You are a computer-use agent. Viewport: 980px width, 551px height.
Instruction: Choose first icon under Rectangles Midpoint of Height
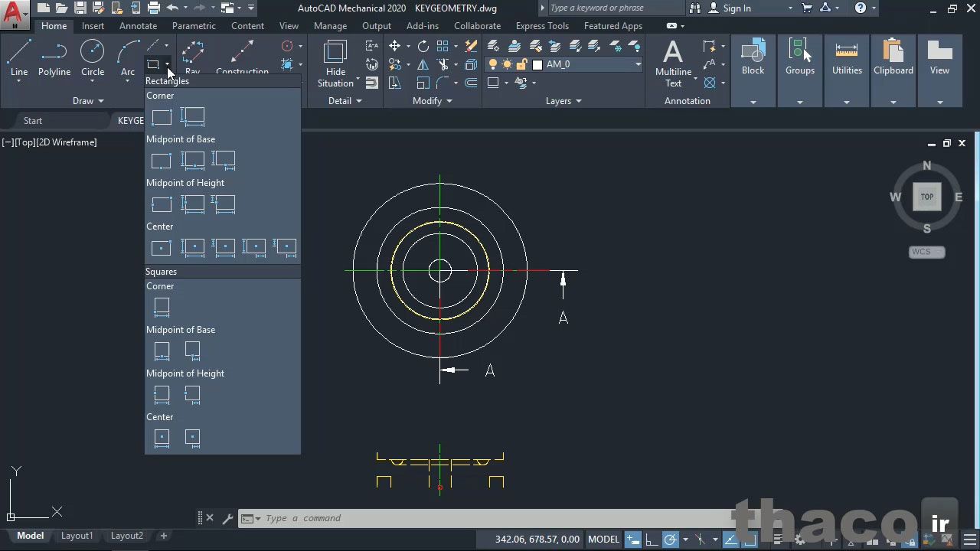[162, 204]
